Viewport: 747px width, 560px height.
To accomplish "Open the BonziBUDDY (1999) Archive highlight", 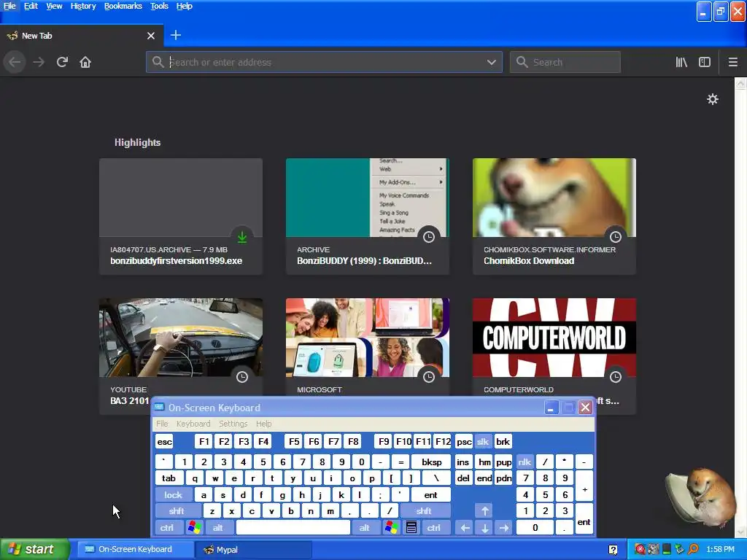I will click(368, 217).
